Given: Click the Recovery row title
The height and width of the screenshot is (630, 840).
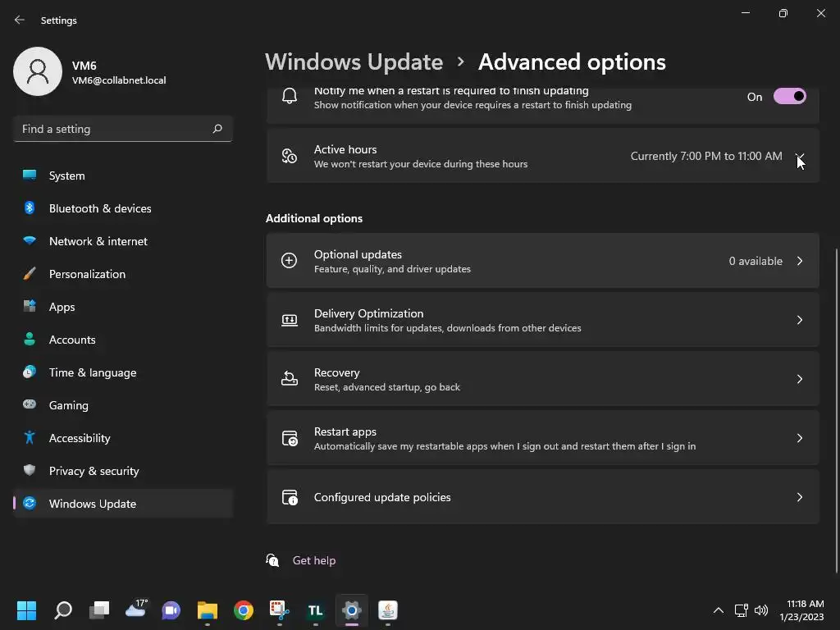Looking at the screenshot, I should coord(336,373).
